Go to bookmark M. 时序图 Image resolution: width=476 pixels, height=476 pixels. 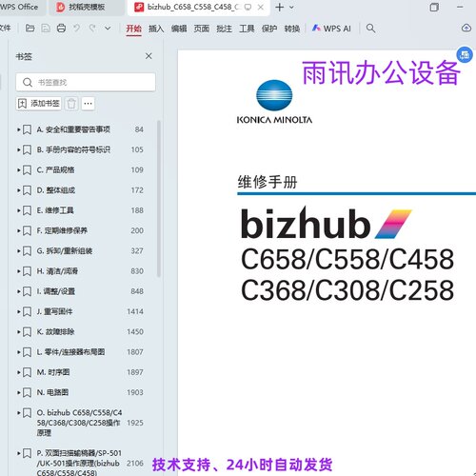53,372
